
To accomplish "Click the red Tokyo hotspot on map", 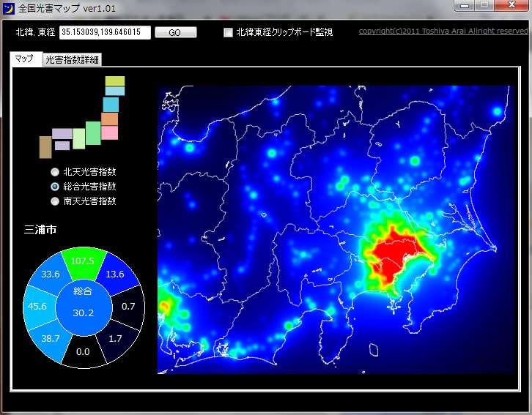I will click(x=394, y=253).
